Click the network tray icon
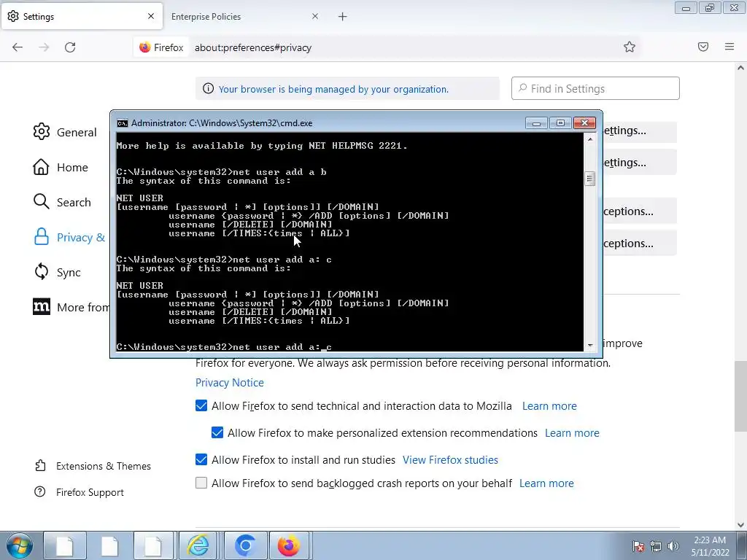 (x=656, y=545)
